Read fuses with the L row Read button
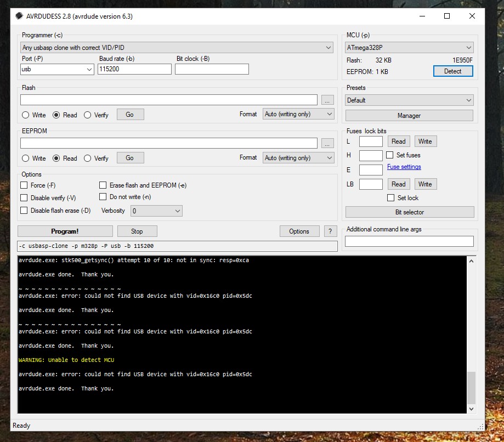Viewport: 504px width, 442px height. 399,141
